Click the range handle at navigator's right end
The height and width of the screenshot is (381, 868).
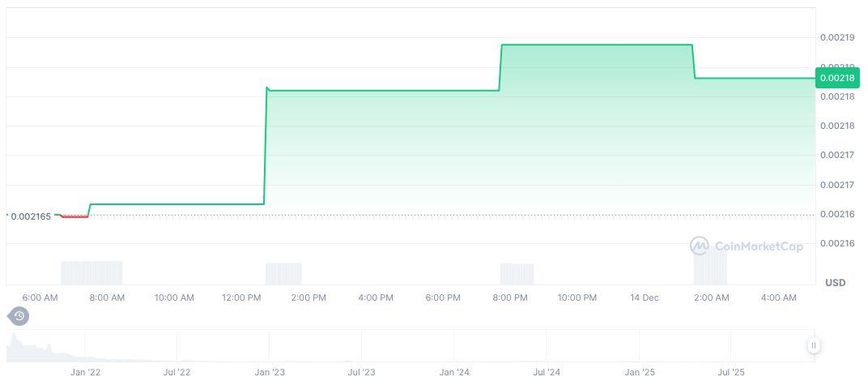(x=814, y=346)
